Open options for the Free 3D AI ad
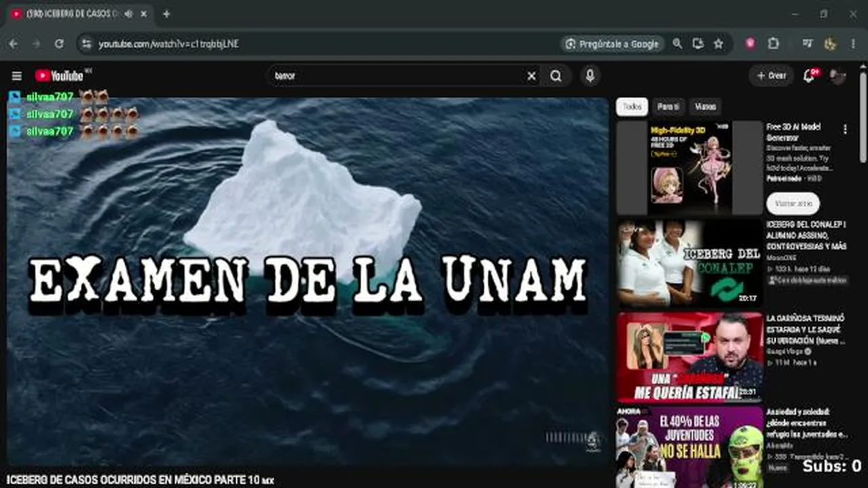This screenshot has width=868, height=488. (x=845, y=129)
